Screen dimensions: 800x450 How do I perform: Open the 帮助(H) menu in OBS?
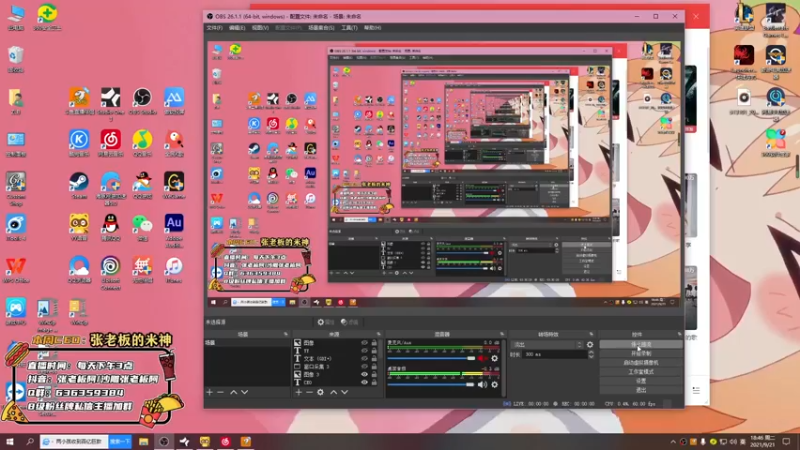pyautogui.click(x=372, y=28)
